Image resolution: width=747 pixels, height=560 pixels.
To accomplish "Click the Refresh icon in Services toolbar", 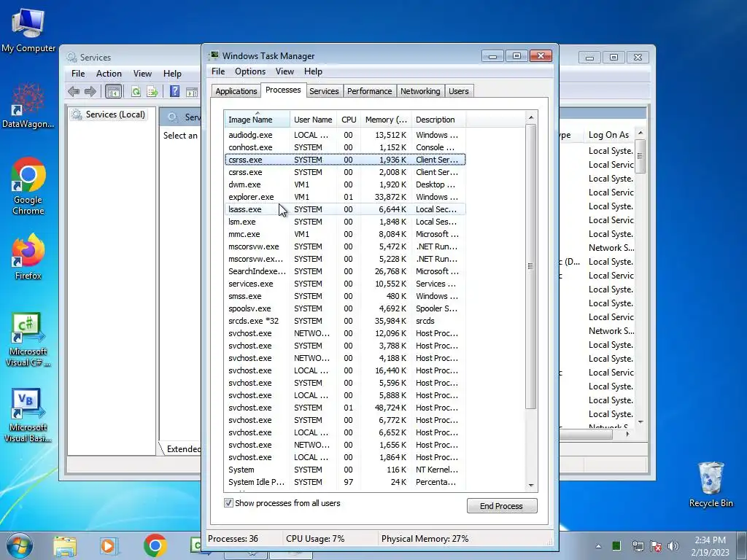I will click(x=136, y=91).
